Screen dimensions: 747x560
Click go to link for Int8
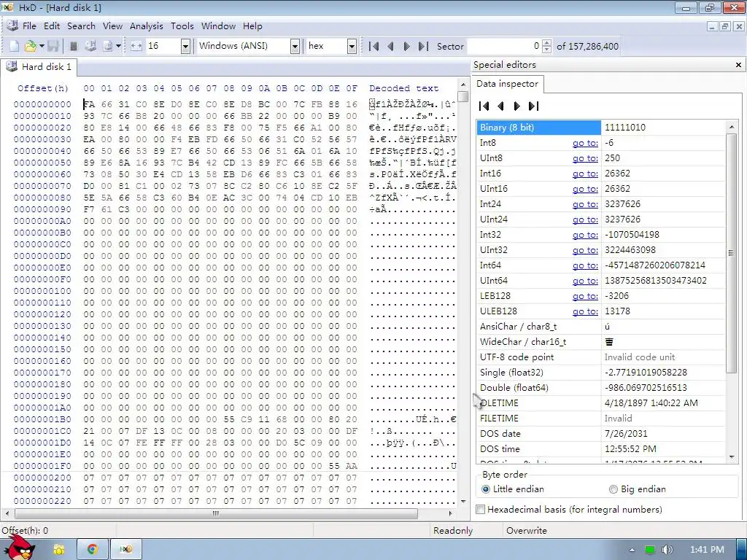585,143
